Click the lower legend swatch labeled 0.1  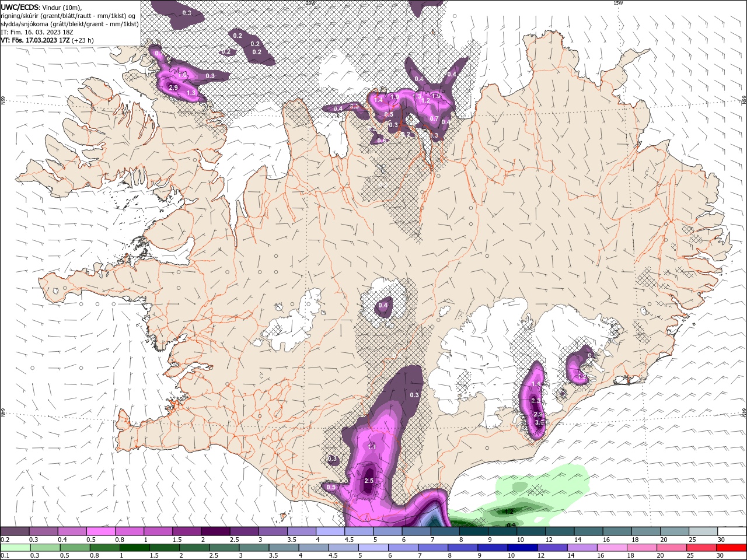pos(15,548)
